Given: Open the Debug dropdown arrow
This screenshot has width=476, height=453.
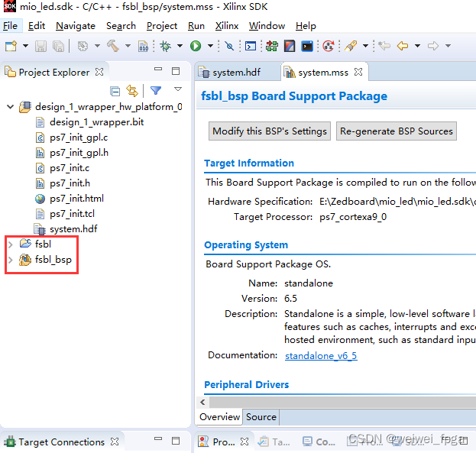Looking at the screenshot, I should (180, 46).
